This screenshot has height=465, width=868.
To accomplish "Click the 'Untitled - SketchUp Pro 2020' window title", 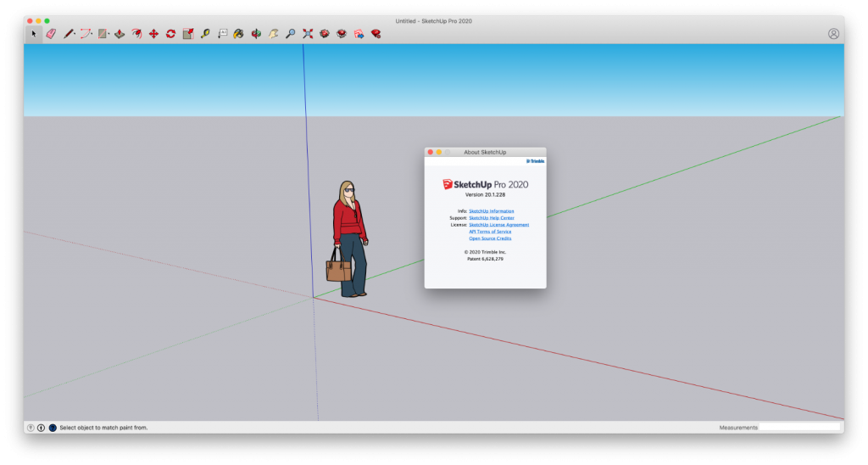I will [x=433, y=21].
